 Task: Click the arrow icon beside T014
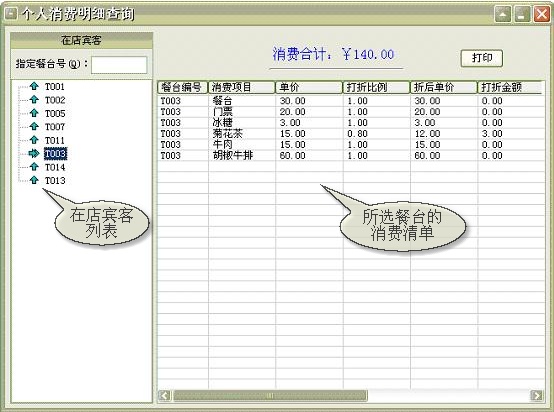[x=34, y=167]
